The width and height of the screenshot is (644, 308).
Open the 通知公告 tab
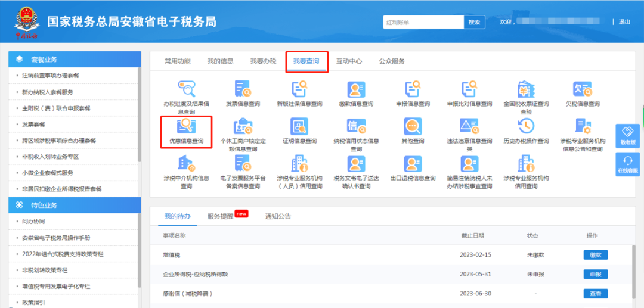click(278, 216)
